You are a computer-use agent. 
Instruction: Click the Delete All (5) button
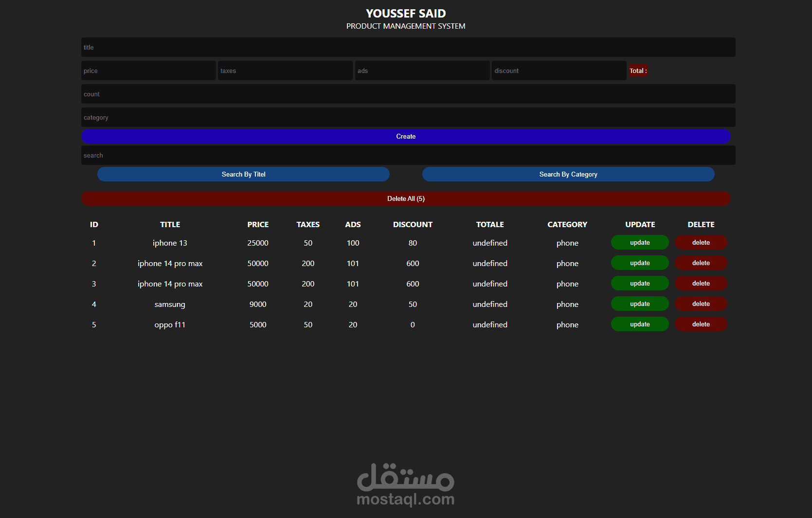click(406, 198)
